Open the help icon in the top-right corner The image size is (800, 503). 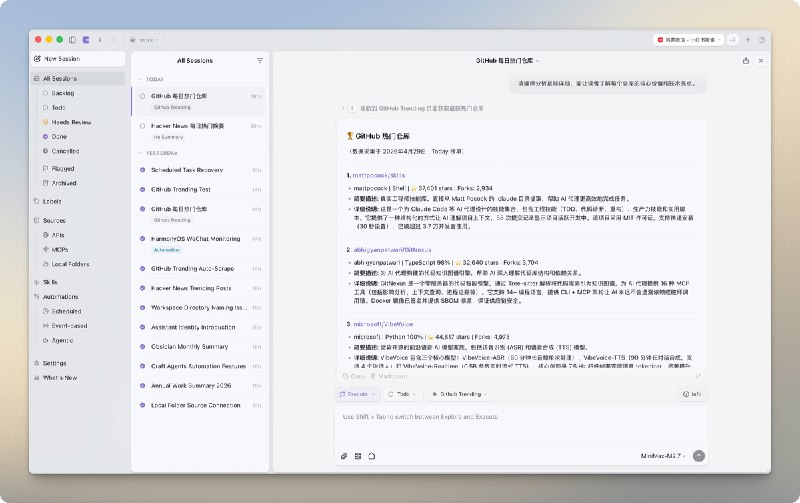click(762, 40)
